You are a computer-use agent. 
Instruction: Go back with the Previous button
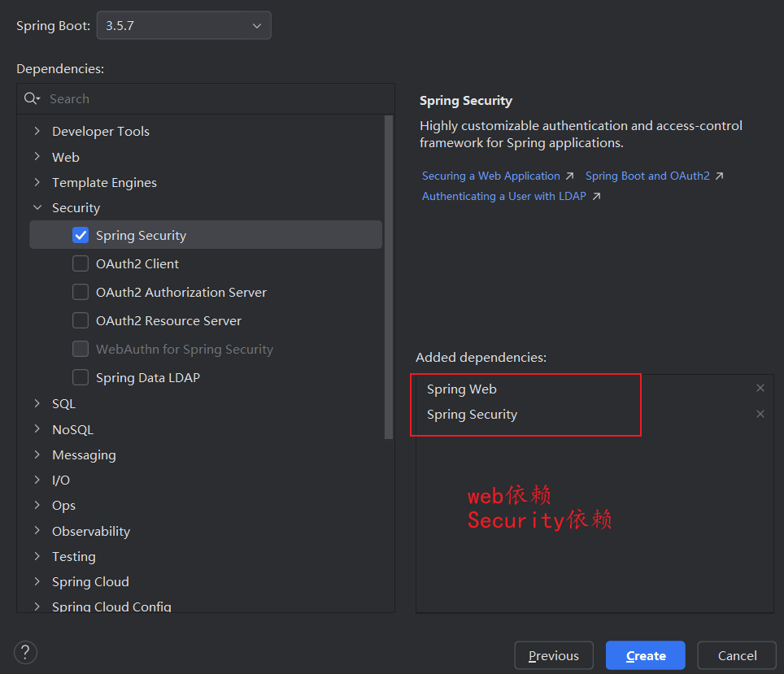(554, 655)
